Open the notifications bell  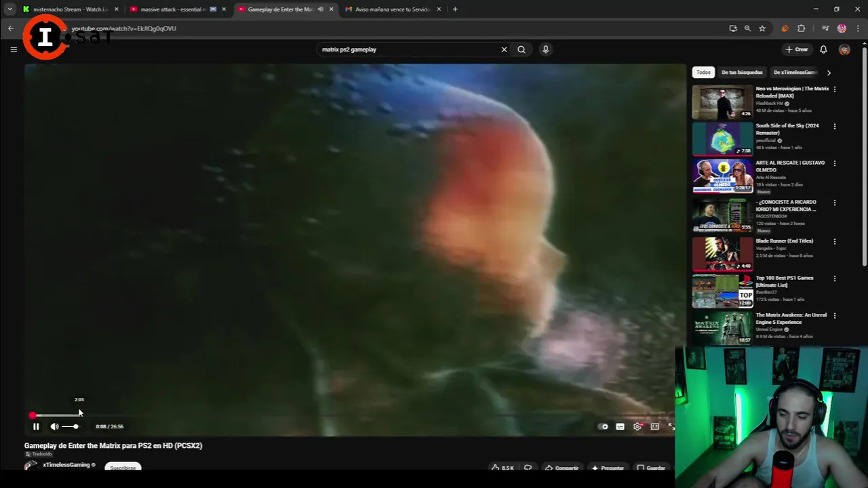pos(823,49)
